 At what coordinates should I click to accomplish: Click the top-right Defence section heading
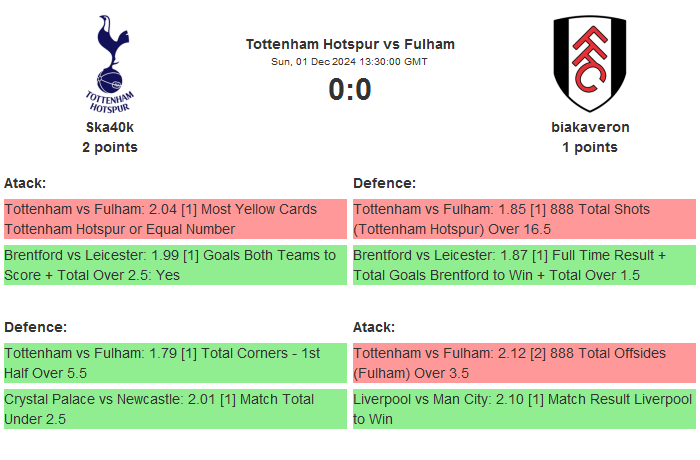point(385,183)
